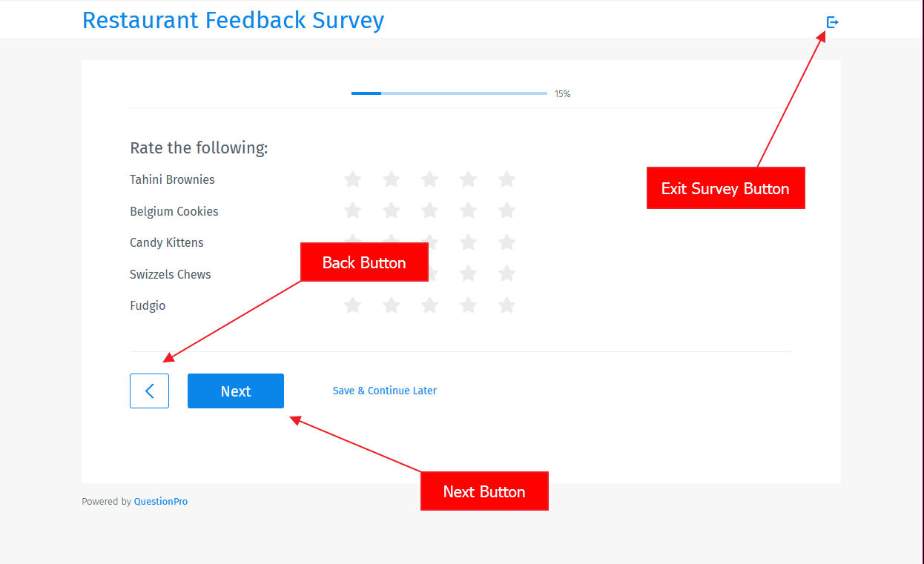Select the first star for Tahini Brownies
The width and height of the screenshot is (924, 564).
352,179
